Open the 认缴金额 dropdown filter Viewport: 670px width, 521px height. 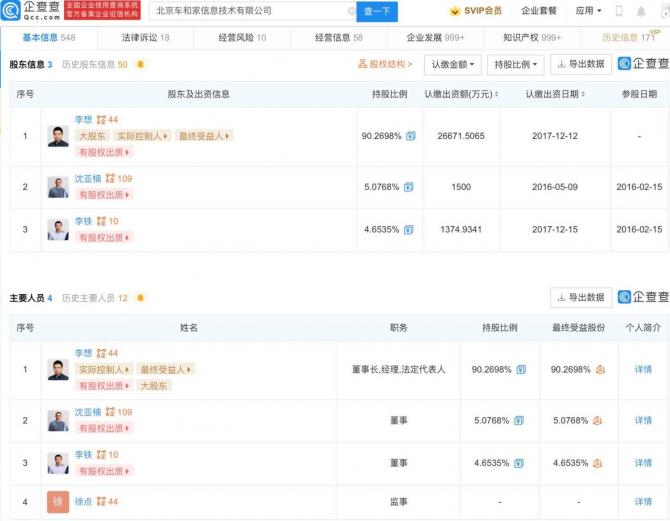pos(453,65)
